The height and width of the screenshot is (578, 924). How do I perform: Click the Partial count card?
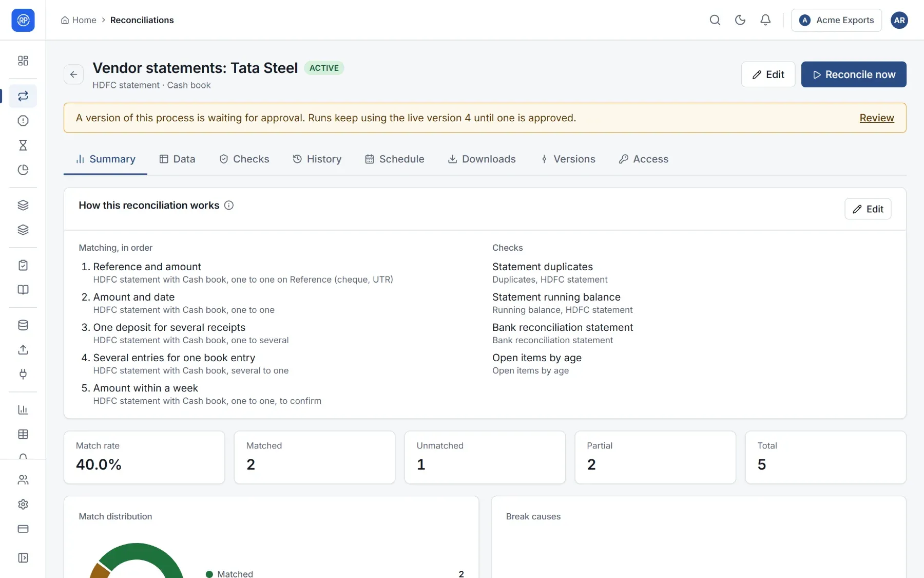coord(655,457)
